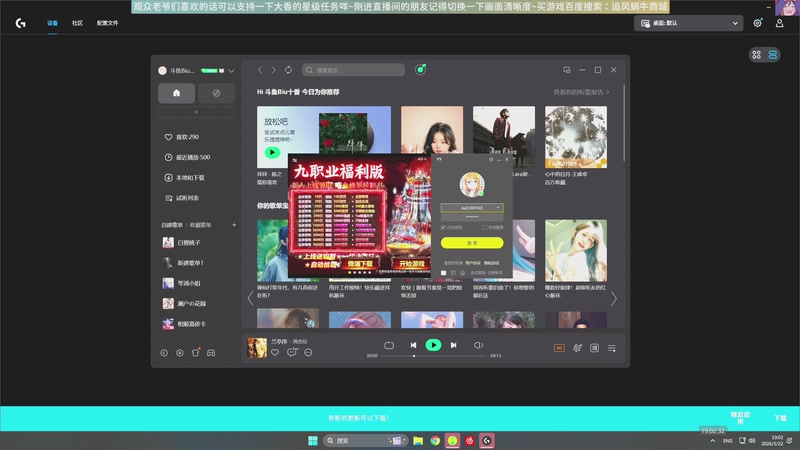The image size is (800, 450).
Task: Select the 收藏歌单 collected playlists tab
Action: click(x=201, y=225)
